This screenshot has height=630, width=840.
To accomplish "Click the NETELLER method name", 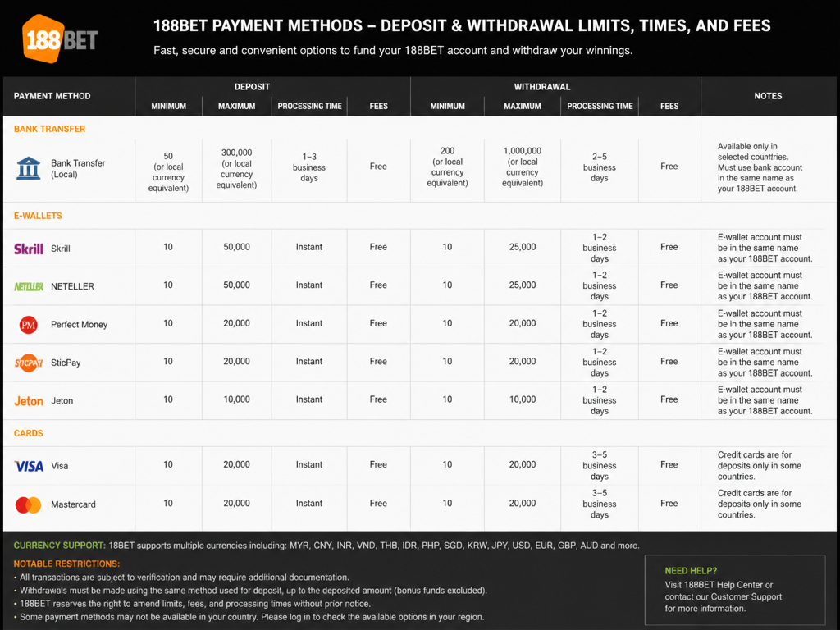I will click(72, 286).
